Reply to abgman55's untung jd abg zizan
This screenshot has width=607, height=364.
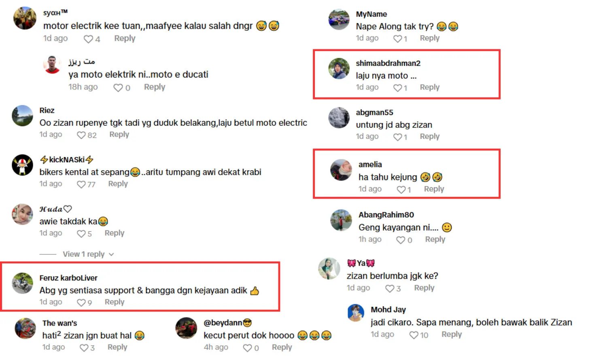tap(429, 136)
